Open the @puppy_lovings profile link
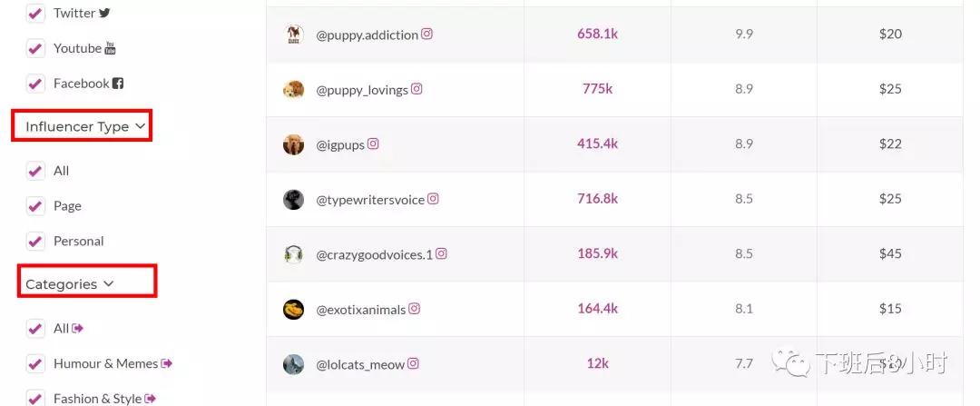The width and height of the screenshot is (980, 406). coord(362,90)
